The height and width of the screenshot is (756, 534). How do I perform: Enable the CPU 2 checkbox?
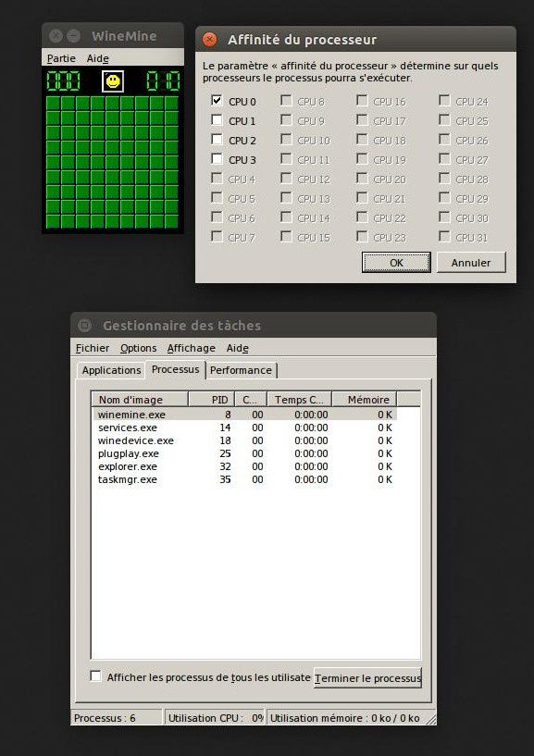[x=217, y=140]
